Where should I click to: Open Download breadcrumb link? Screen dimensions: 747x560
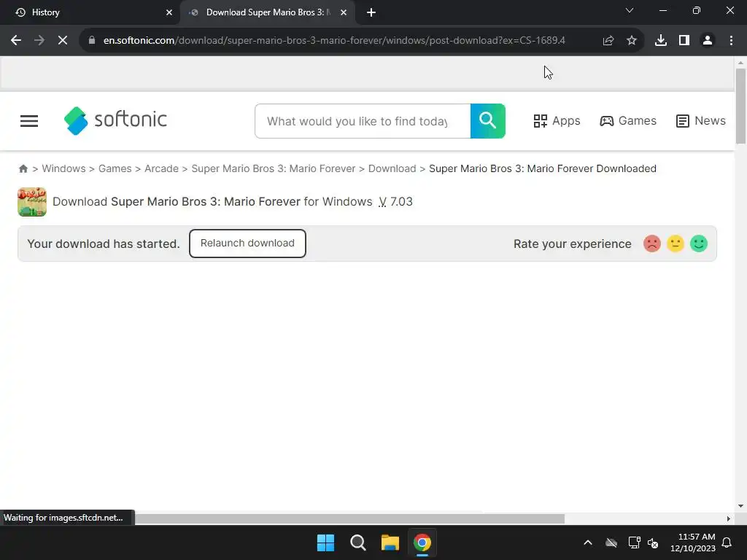pos(392,168)
